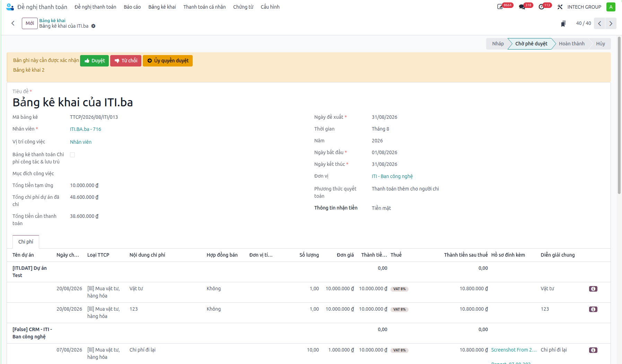Click the back arrow in breadcrumb bar

click(x=13, y=23)
